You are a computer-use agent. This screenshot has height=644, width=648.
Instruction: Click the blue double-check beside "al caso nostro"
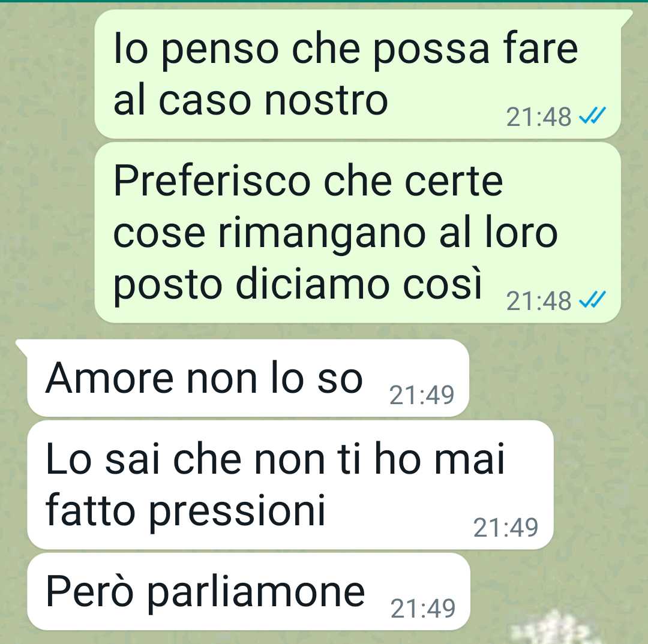click(592, 116)
